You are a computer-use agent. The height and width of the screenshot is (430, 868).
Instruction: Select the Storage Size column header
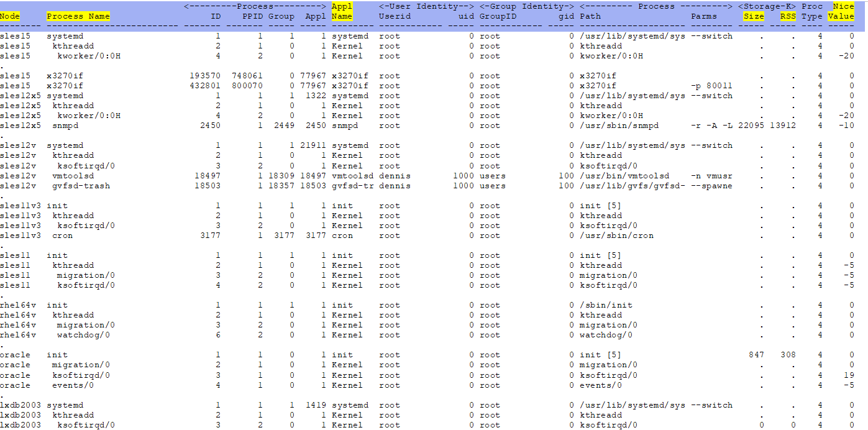coord(753,16)
